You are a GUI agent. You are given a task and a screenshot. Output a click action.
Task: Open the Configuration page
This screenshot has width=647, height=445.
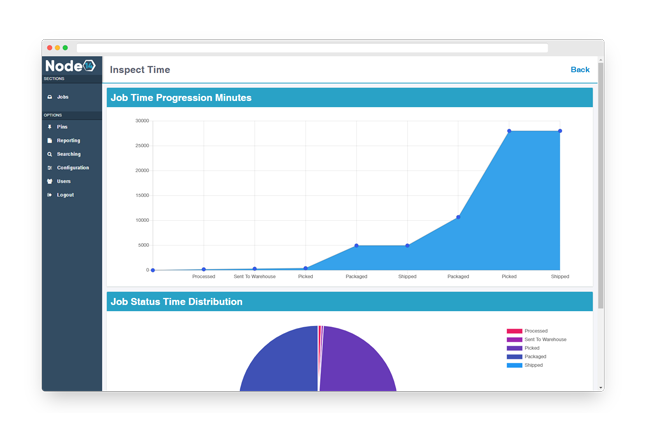click(x=73, y=168)
